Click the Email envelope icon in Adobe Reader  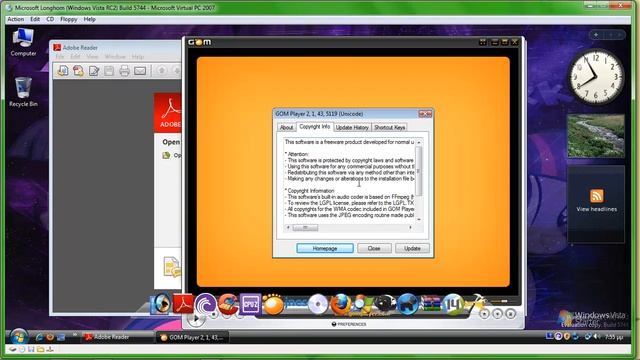tap(140, 71)
